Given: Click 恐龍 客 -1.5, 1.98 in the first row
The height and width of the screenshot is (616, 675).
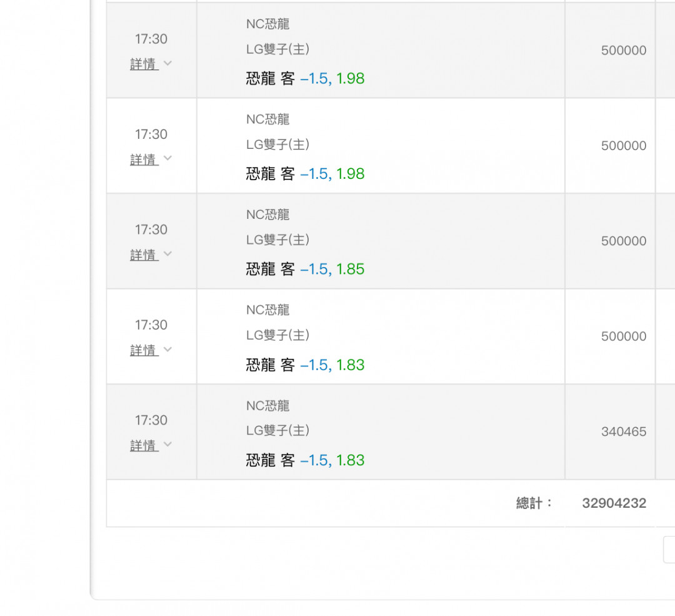Looking at the screenshot, I should [x=305, y=78].
